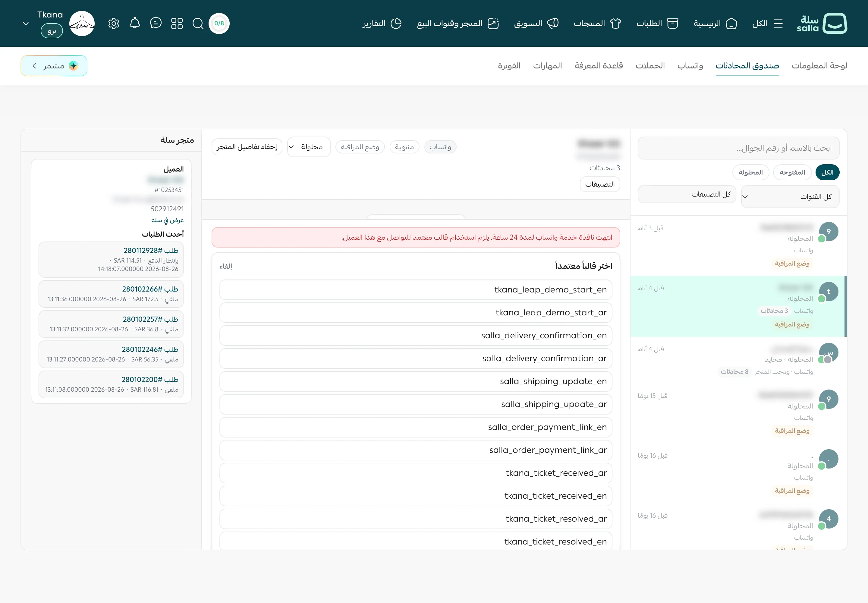Switch to المهارات tab
The image size is (868, 603).
[x=547, y=66]
